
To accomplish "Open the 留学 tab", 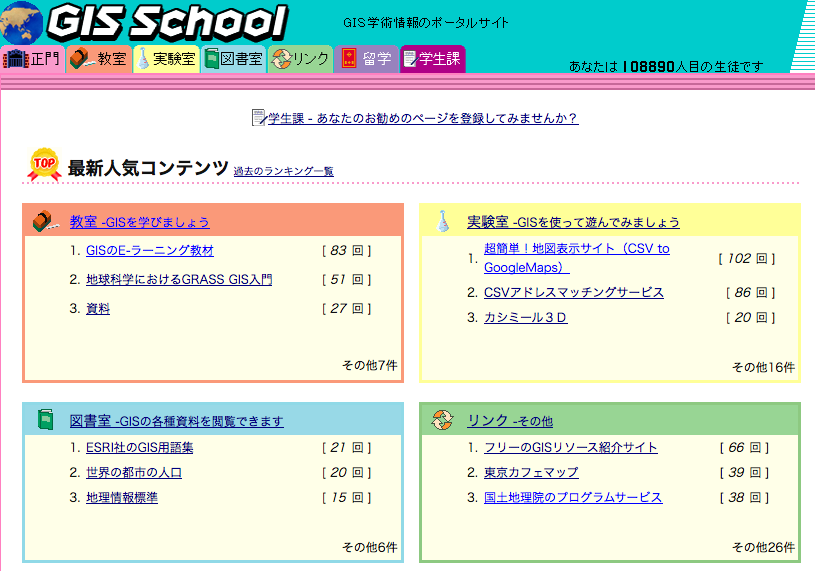I will (366, 59).
